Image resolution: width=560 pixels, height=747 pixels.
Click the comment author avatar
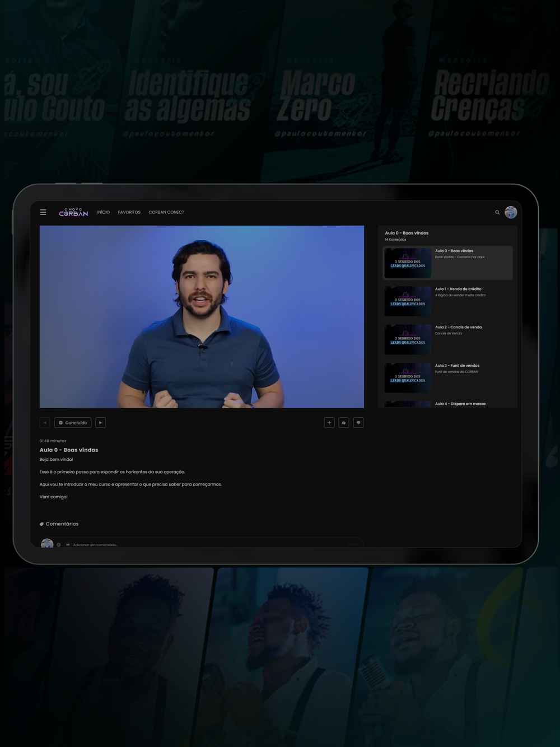[47, 543]
